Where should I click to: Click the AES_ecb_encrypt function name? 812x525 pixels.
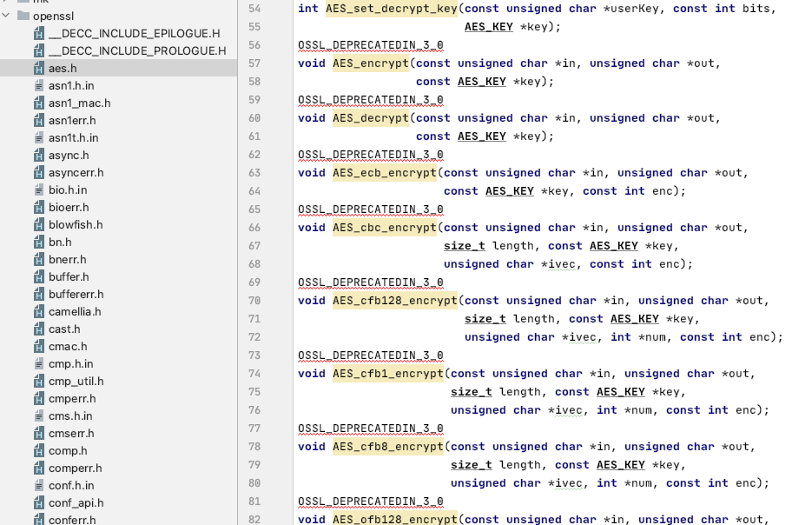385,173
